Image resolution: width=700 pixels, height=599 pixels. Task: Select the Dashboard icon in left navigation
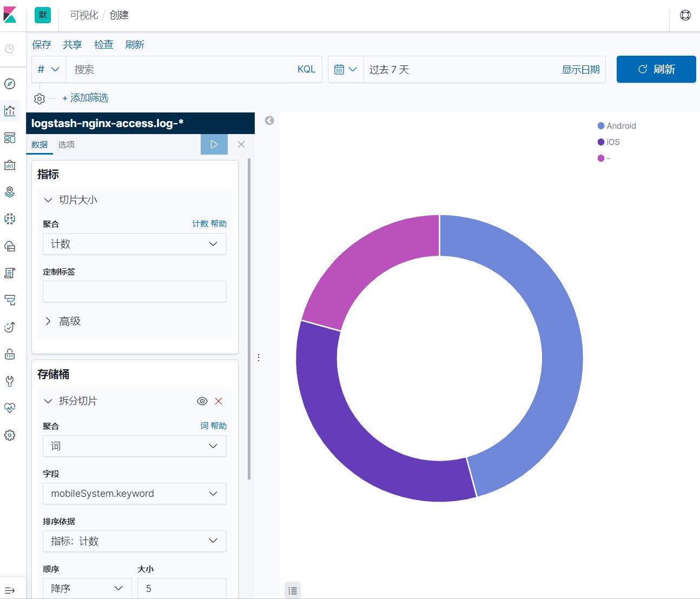pyautogui.click(x=10, y=138)
